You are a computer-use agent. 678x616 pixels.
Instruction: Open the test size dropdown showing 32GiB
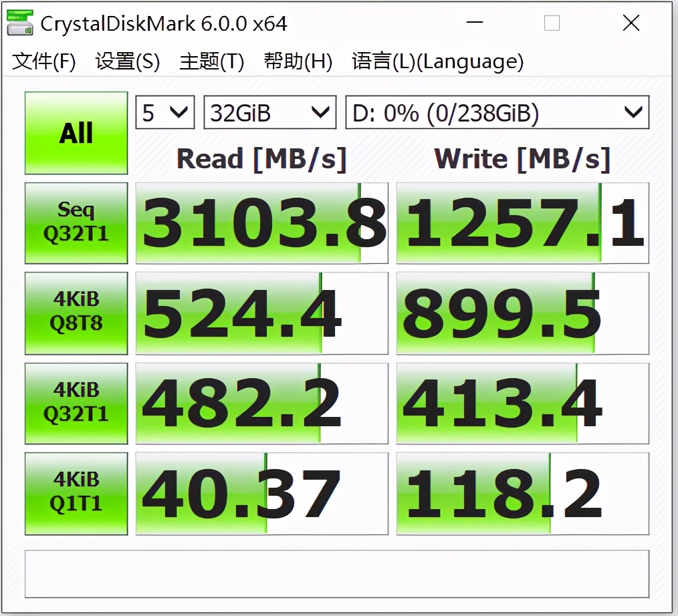tap(269, 112)
